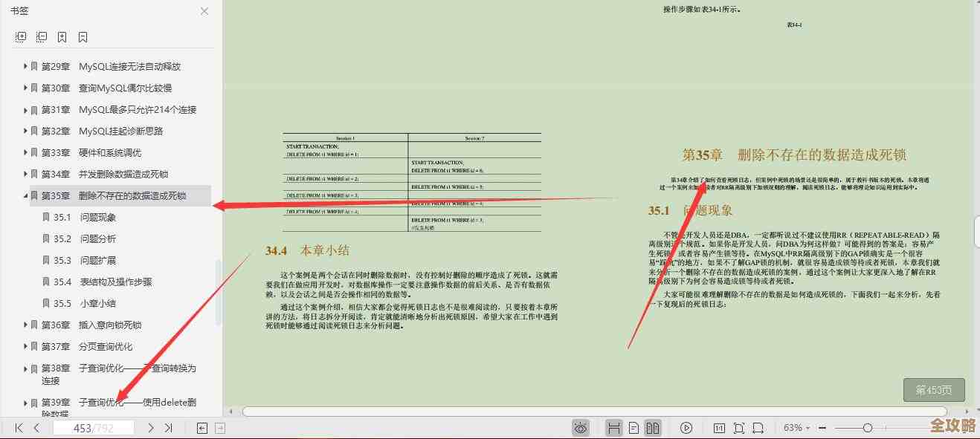Rotate the page using rotate icon

click(x=758, y=428)
